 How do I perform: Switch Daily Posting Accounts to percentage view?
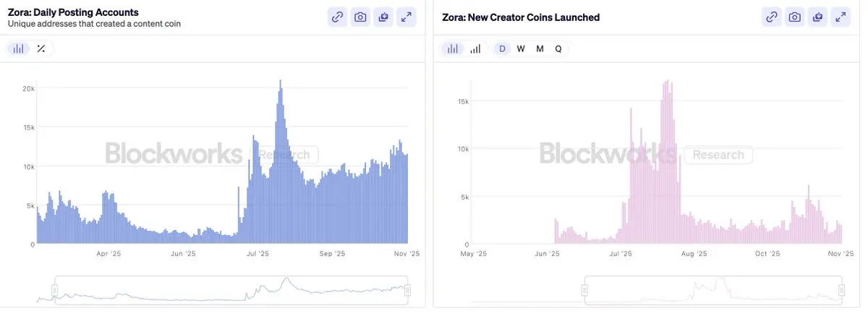pyautogui.click(x=41, y=48)
